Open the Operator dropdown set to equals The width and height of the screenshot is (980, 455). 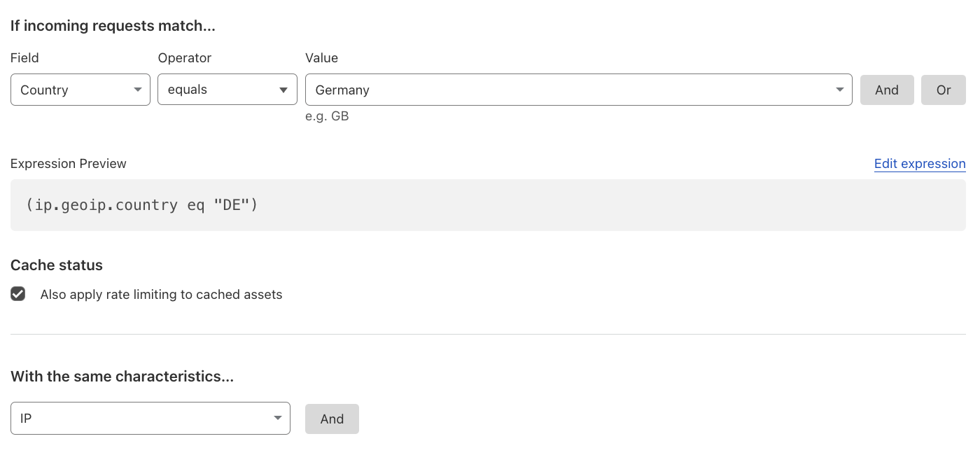pos(227,90)
